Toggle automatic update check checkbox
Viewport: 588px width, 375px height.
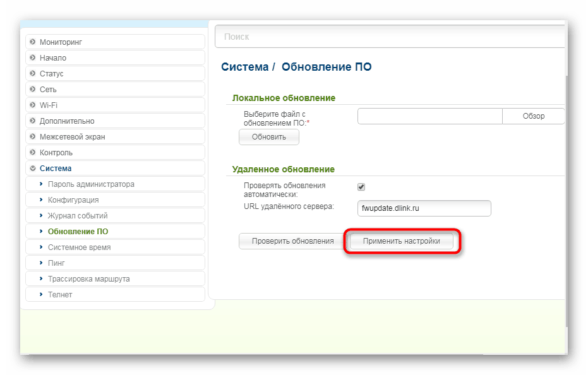tap(361, 186)
